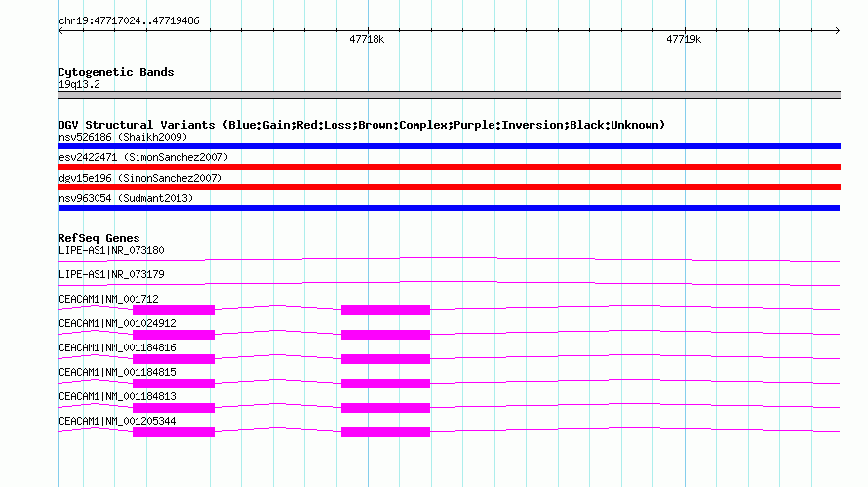Click the second exon block of CEACAM1|NM_001024912

385,335
